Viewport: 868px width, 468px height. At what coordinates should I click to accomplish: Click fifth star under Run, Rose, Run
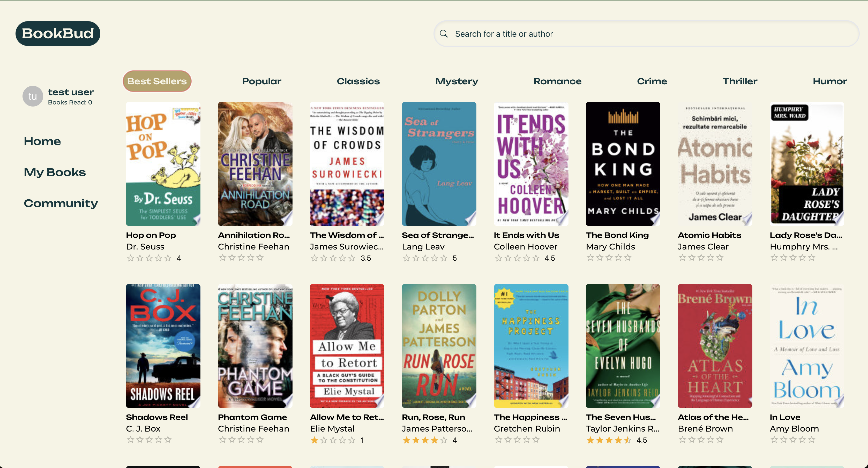click(444, 440)
